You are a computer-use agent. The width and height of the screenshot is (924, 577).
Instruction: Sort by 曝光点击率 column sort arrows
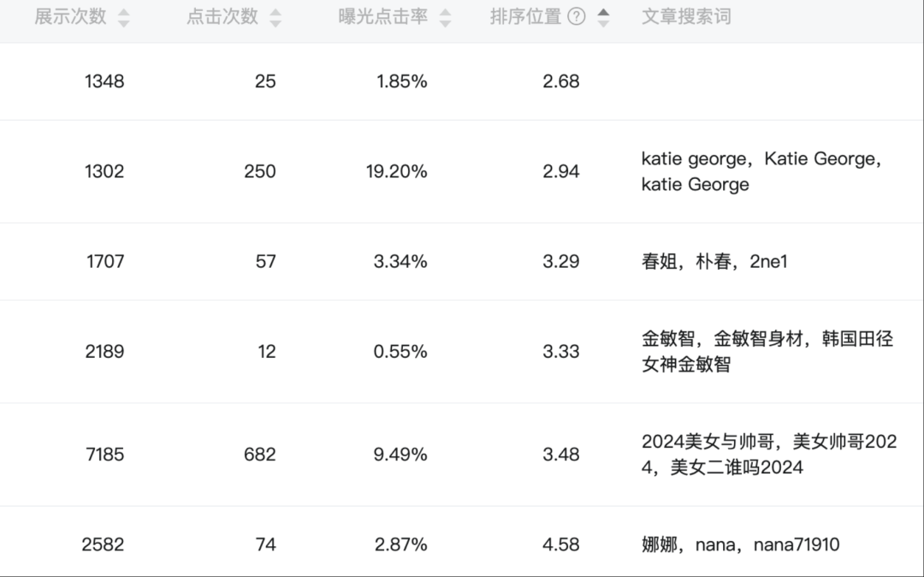(445, 18)
